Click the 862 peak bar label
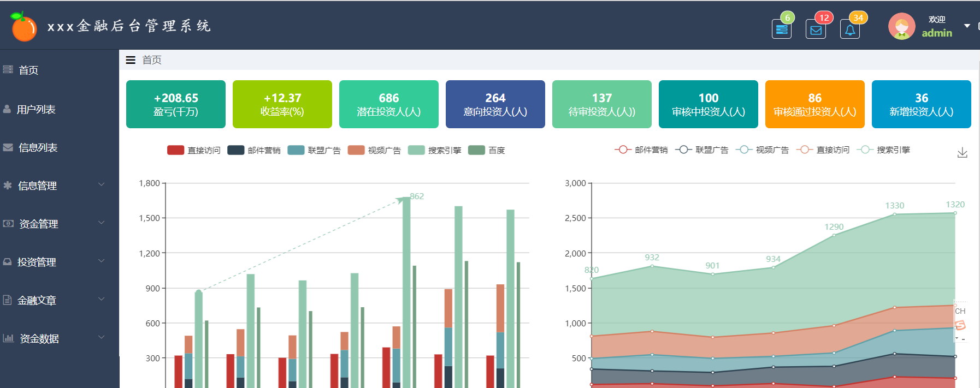The image size is (980, 388). coord(417,196)
